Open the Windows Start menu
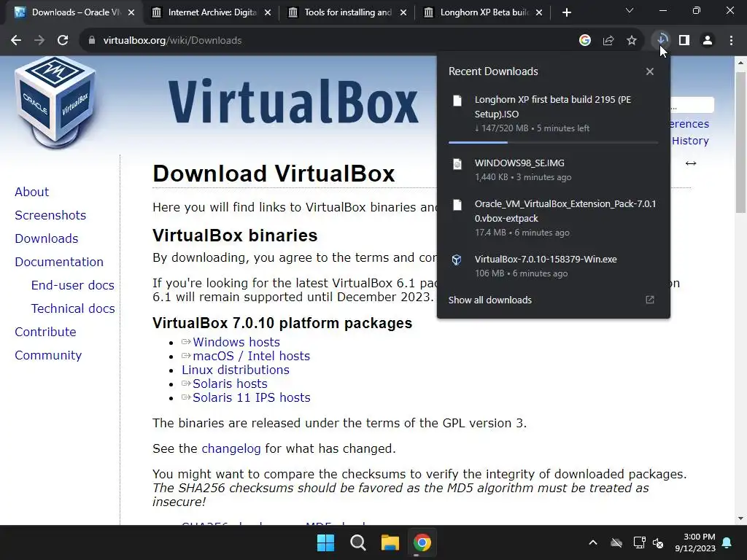This screenshot has height=560, width=747. coord(326,542)
